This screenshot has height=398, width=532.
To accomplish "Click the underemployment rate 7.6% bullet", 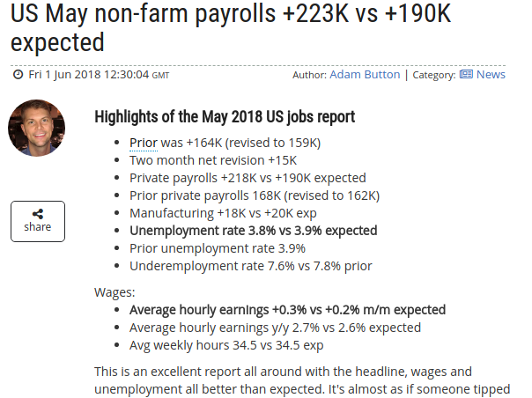I will click(x=251, y=266).
